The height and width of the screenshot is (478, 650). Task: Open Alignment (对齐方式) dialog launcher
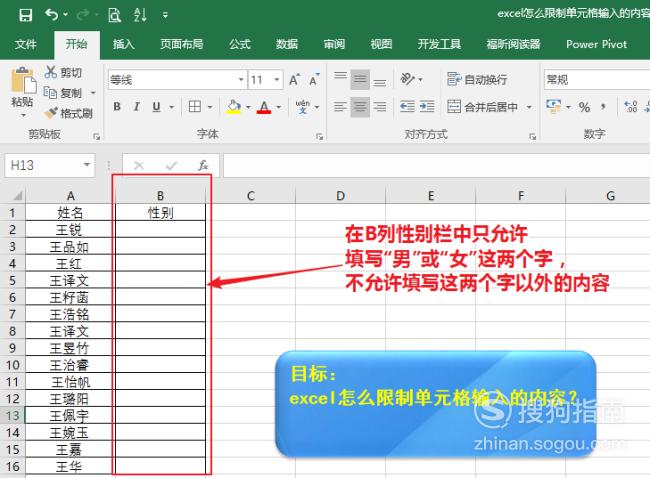[532, 136]
